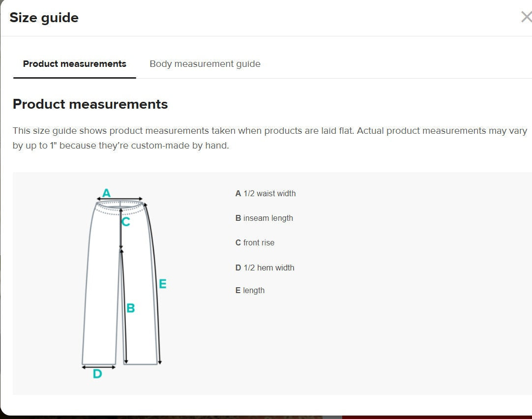Switch to Body measurement guide tab
Viewport: 532px width, 419px height.
click(205, 64)
